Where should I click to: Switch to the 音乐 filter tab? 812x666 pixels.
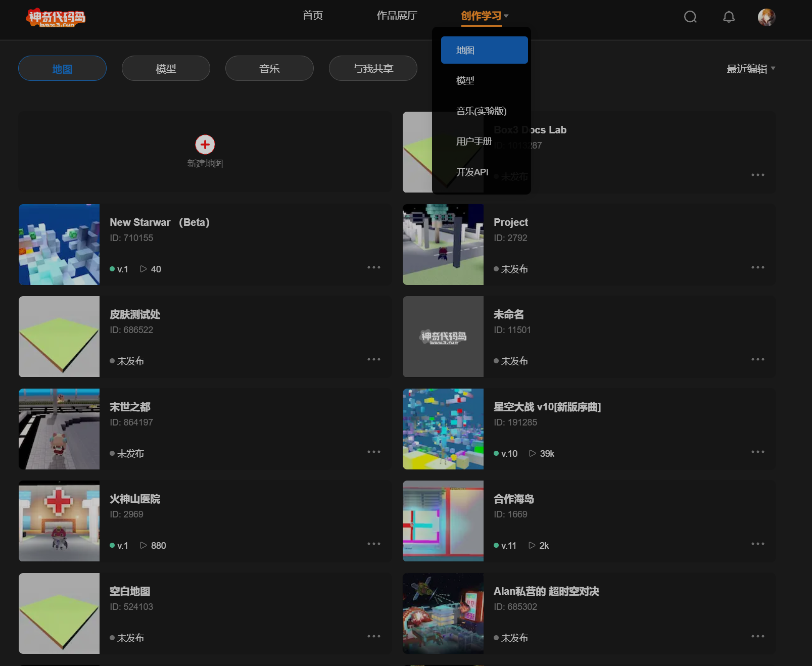point(269,68)
